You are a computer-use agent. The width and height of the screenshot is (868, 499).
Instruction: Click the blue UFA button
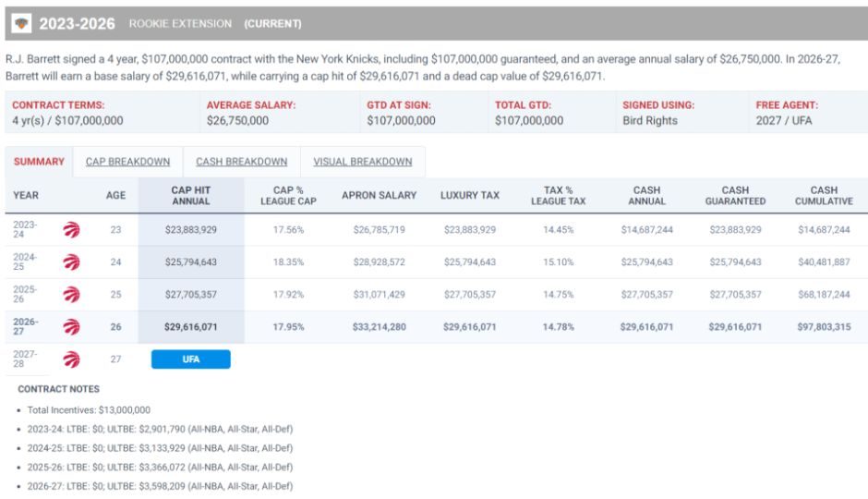[x=191, y=359]
